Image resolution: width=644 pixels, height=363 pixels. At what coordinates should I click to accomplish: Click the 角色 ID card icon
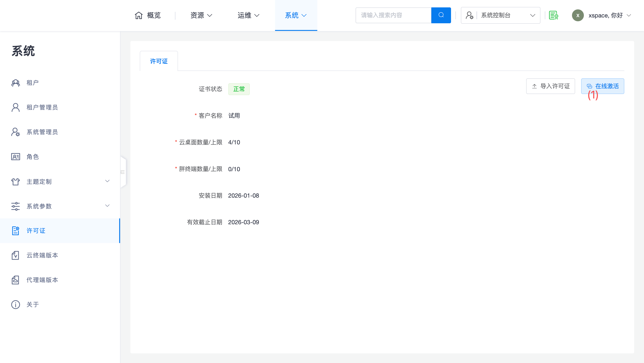click(15, 157)
